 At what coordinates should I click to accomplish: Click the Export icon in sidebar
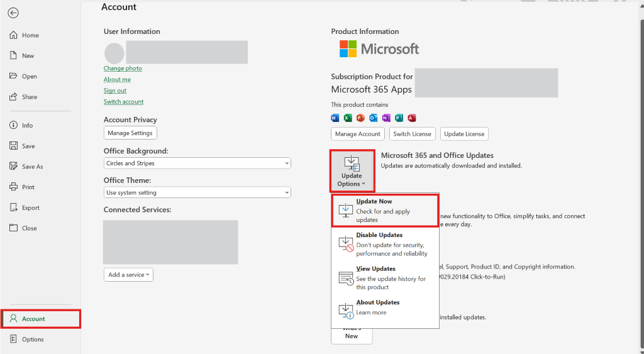pos(14,207)
